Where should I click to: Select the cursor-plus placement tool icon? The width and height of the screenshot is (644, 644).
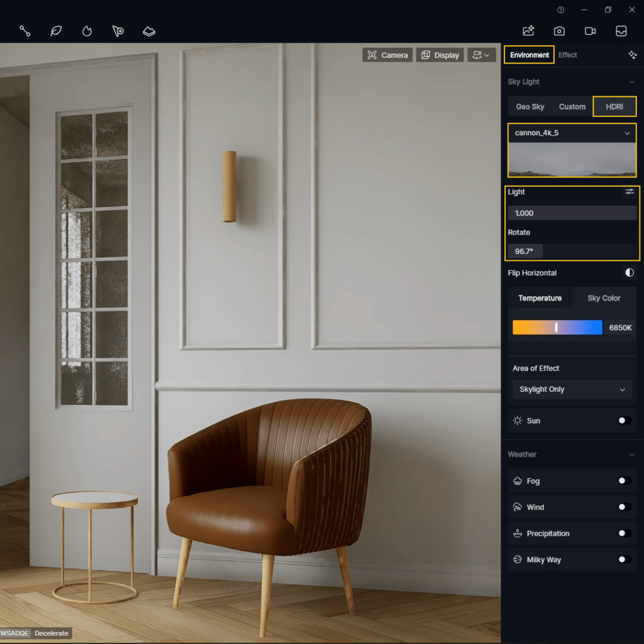[x=118, y=31]
